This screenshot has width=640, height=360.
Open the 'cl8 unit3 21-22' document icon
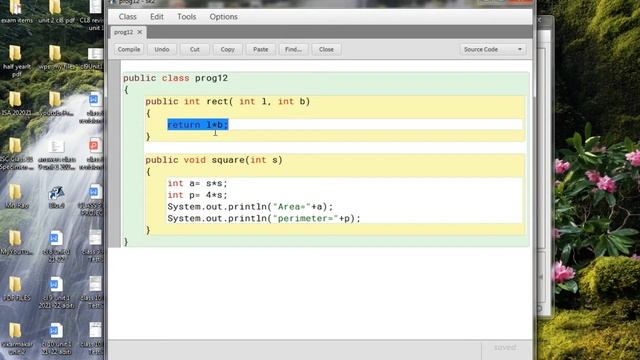coord(56,239)
